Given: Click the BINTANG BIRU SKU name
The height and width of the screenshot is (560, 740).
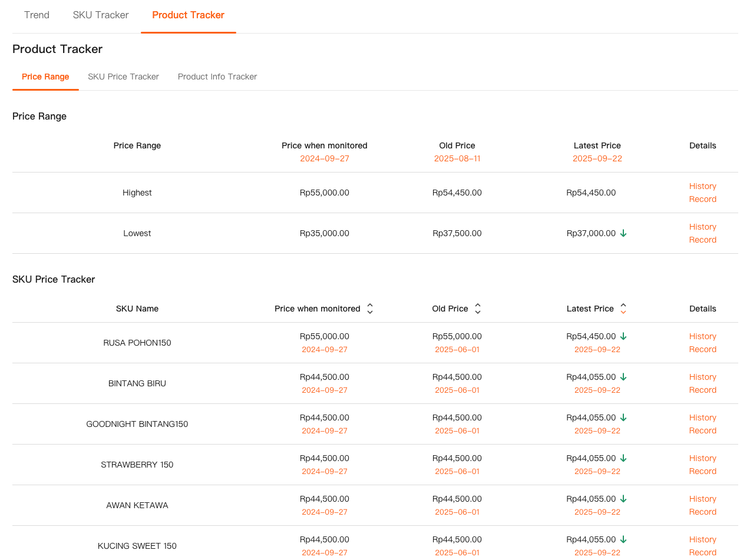Looking at the screenshot, I should [137, 383].
